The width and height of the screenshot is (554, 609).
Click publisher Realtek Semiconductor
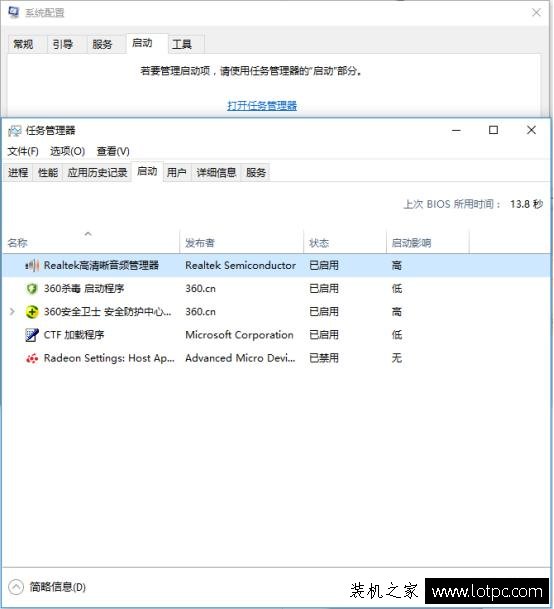click(x=240, y=266)
